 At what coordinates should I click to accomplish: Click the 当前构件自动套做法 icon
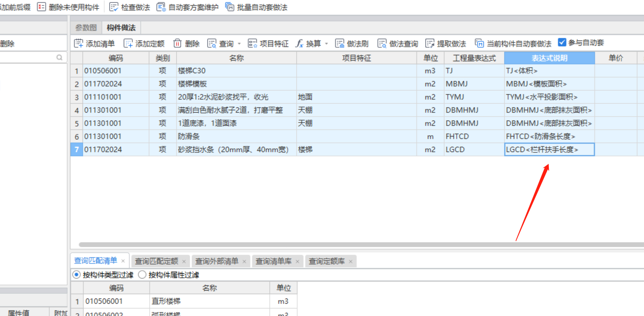click(479, 43)
